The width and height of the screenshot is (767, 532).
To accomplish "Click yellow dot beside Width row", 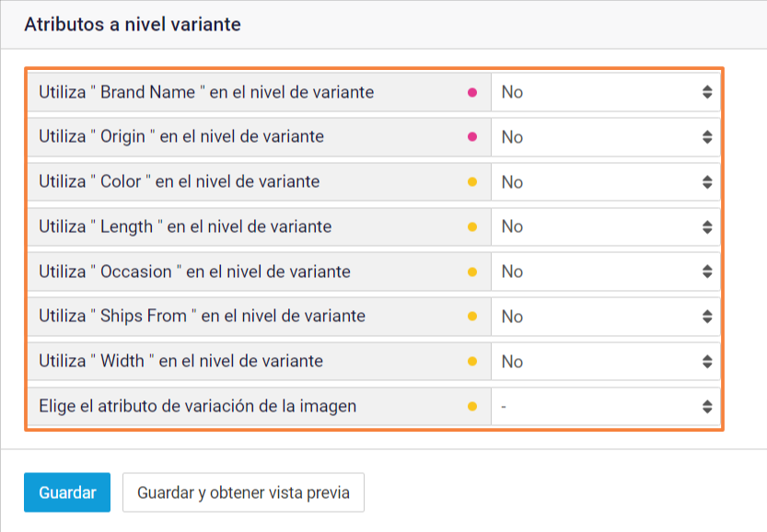I will coord(472,362).
